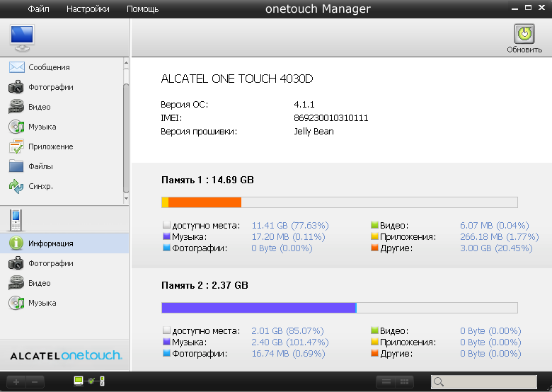Click Другие orange swatch under Память 1
Image resolution: width=552 pixels, height=392 pixels.
[x=374, y=248]
